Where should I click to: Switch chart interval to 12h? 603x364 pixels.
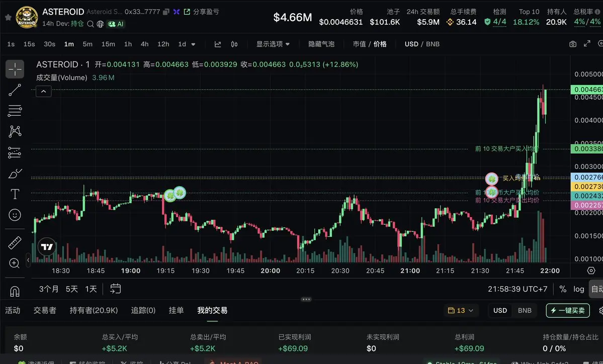click(x=163, y=44)
